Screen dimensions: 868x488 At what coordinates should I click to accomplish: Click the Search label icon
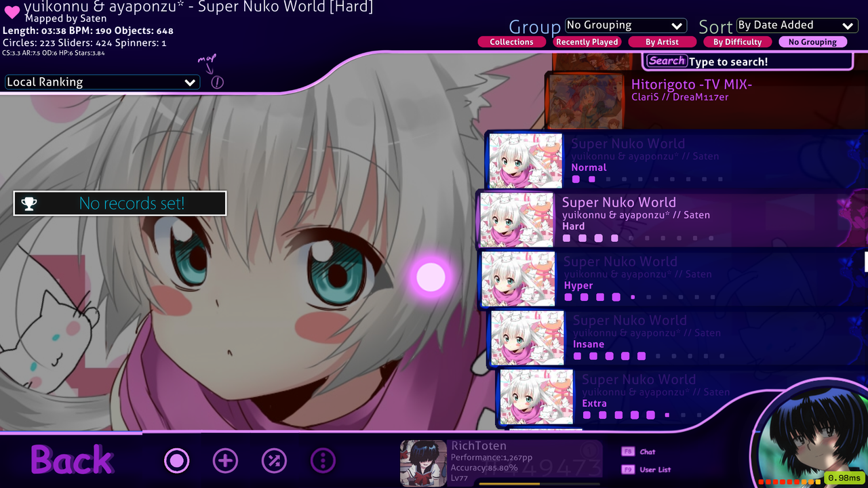click(667, 61)
